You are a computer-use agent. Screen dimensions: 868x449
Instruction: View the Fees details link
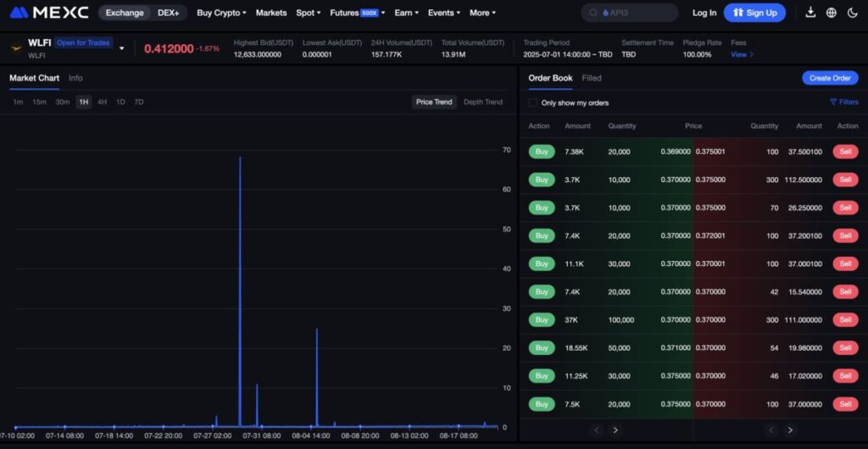click(x=743, y=54)
